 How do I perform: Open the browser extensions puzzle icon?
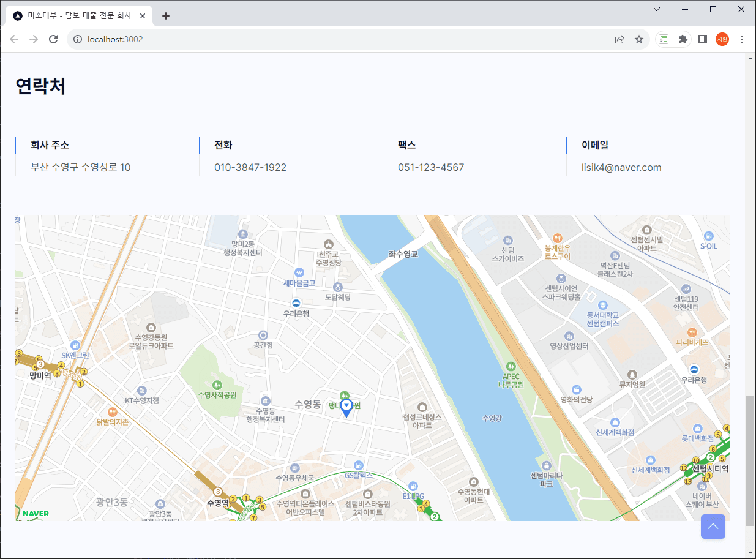683,39
